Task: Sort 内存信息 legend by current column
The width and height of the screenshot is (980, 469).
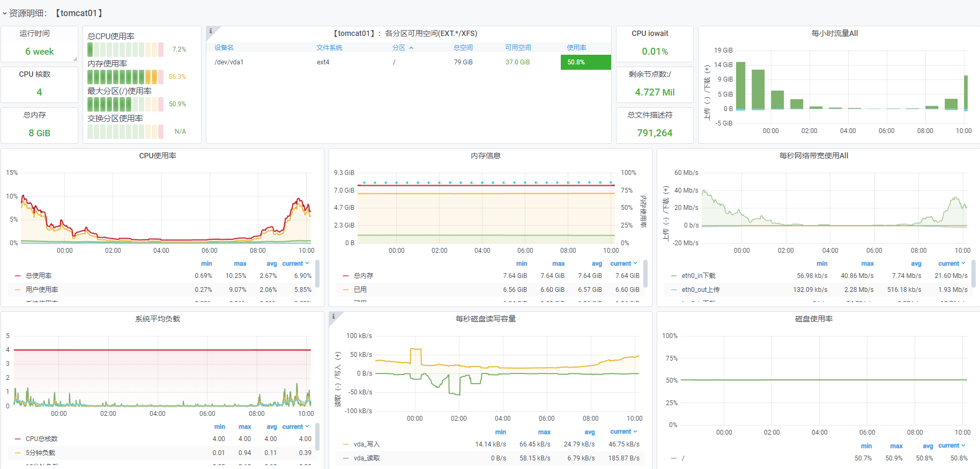Action: pos(623,263)
